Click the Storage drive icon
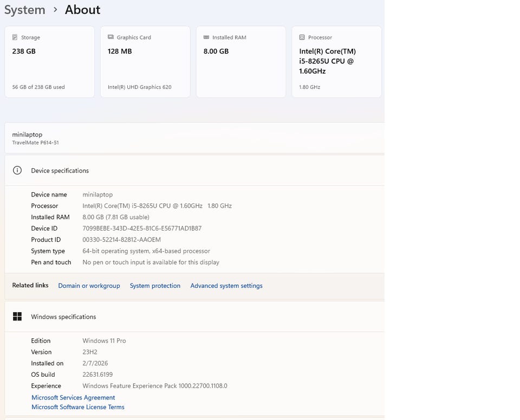 coord(15,37)
